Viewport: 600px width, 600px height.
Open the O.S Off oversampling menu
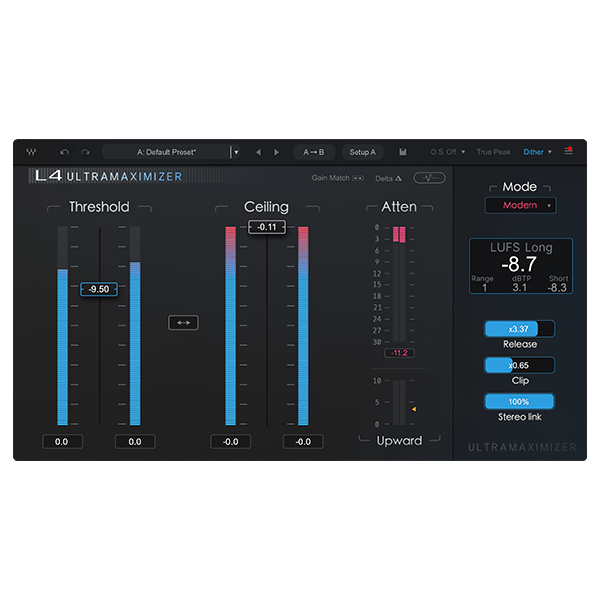click(448, 152)
